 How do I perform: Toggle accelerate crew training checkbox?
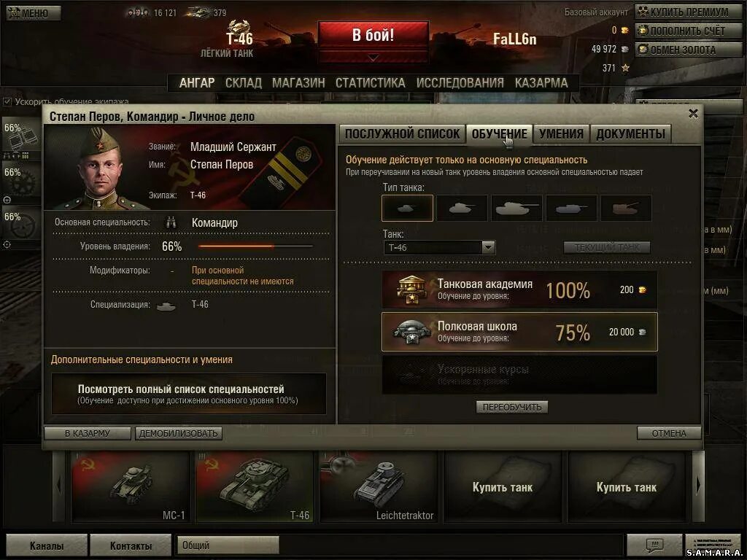(7, 101)
